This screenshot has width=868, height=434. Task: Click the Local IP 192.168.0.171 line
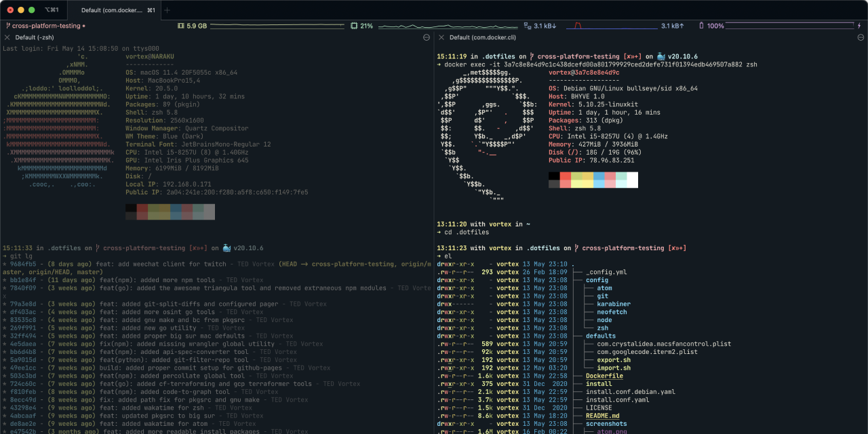click(x=168, y=184)
